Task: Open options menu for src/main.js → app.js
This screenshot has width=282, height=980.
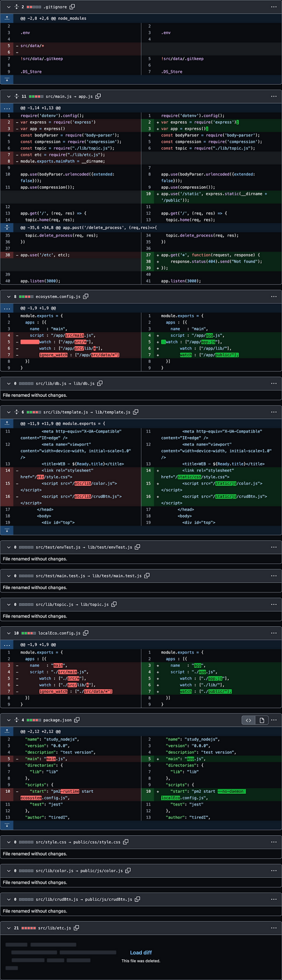Action: point(274,96)
